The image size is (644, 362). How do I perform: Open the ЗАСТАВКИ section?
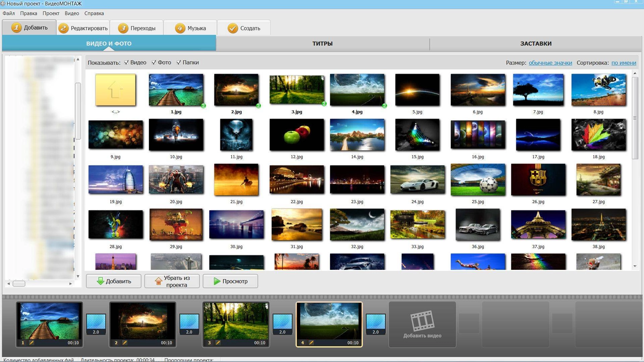536,44
